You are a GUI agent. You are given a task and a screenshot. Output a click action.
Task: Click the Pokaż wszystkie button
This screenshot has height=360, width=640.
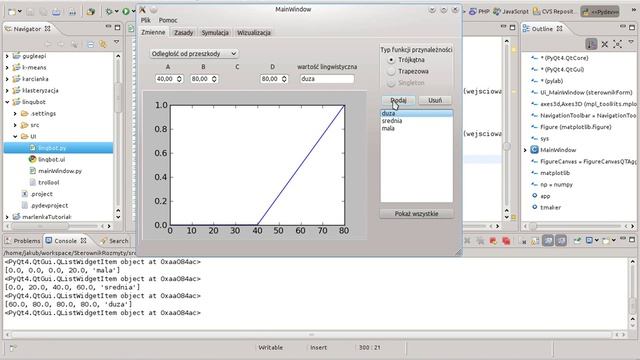click(x=416, y=213)
